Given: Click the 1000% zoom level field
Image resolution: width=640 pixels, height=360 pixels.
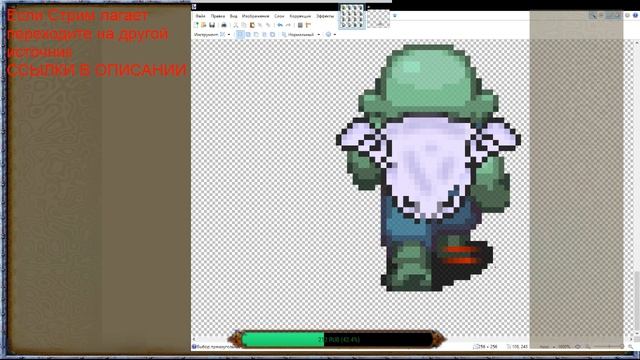Looking at the screenshot, I should point(564,347).
